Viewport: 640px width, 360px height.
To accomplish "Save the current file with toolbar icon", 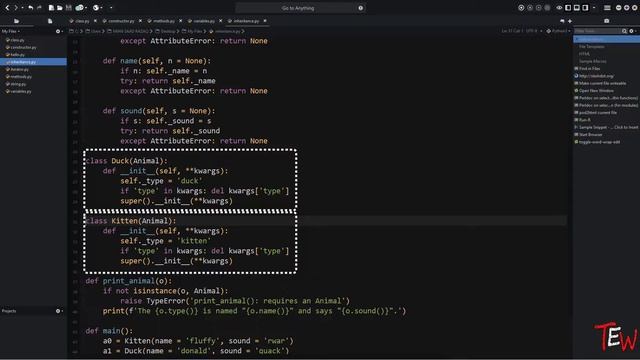I will (x=69, y=8).
